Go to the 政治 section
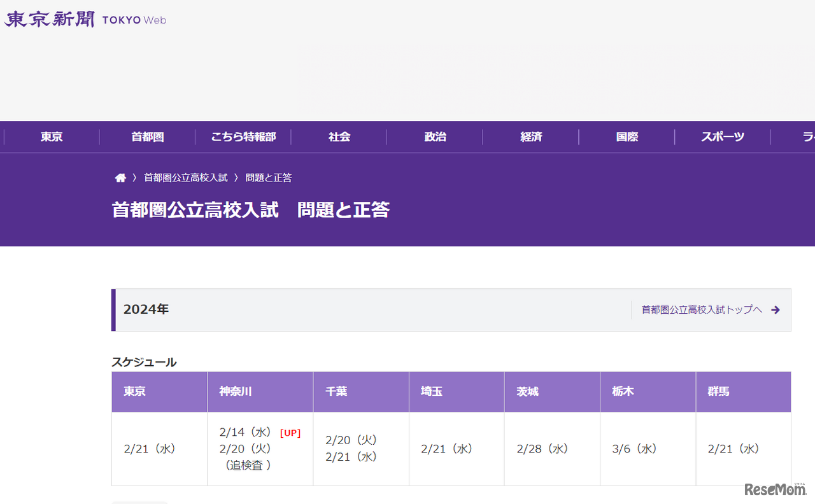 coord(435,137)
